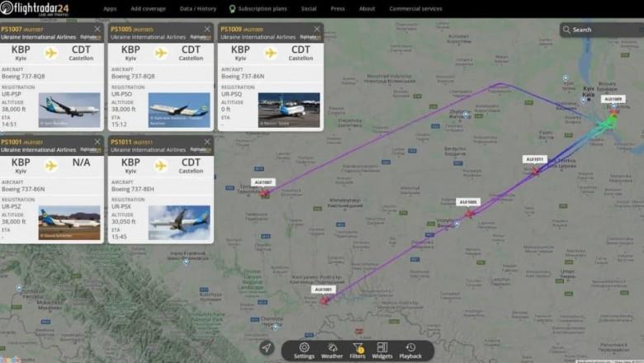Click the locate-me arrow button

click(x=267, y=348)
